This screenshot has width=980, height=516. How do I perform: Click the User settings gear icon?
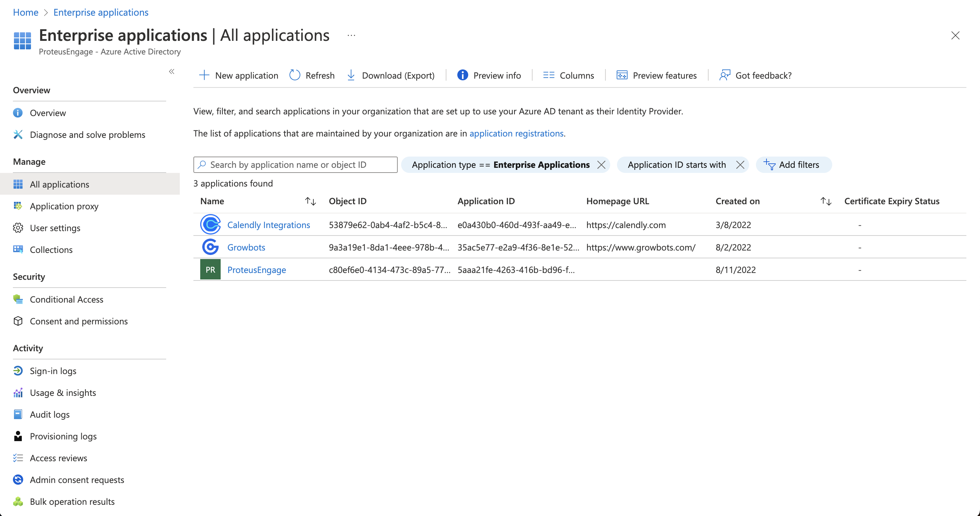click(18, 228)
